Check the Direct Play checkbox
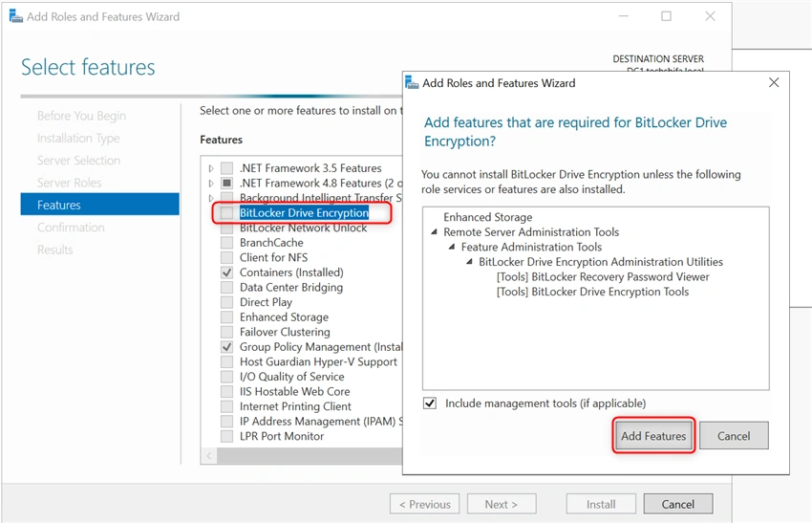The width and height of the screenshot is (812, 523). [x=226, y=302]
